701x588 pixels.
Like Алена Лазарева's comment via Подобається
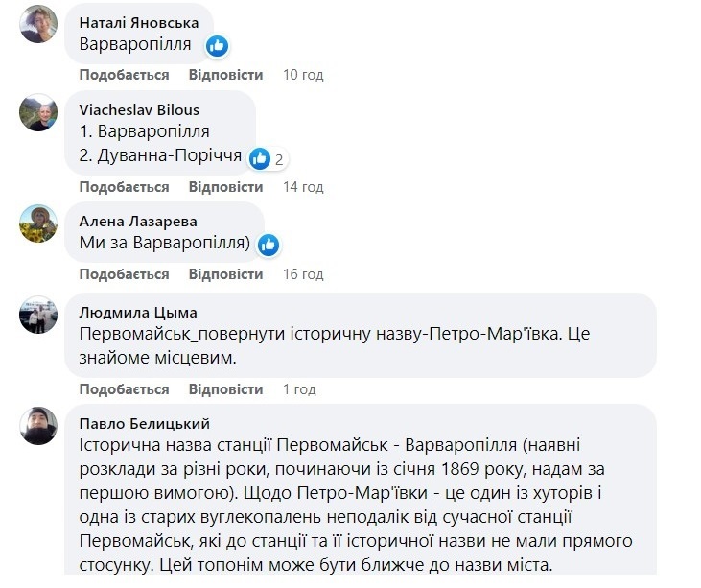tap(124, 274)
